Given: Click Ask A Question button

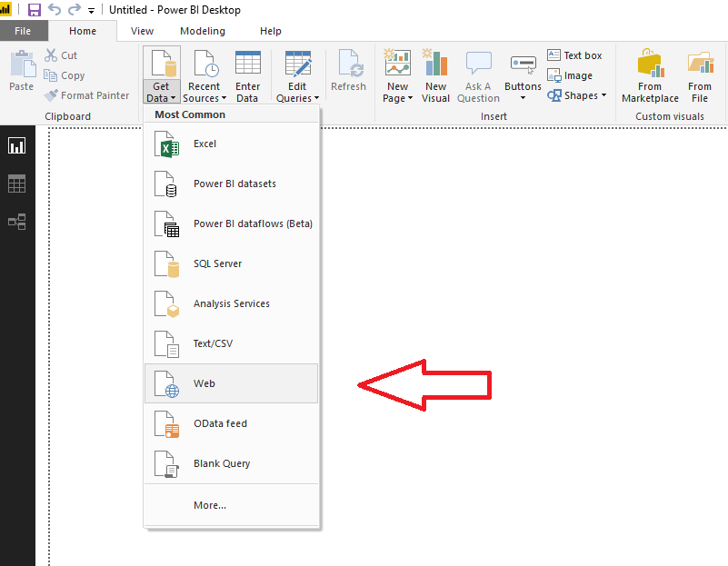Looking at the screenshot, I should [478, 77].
